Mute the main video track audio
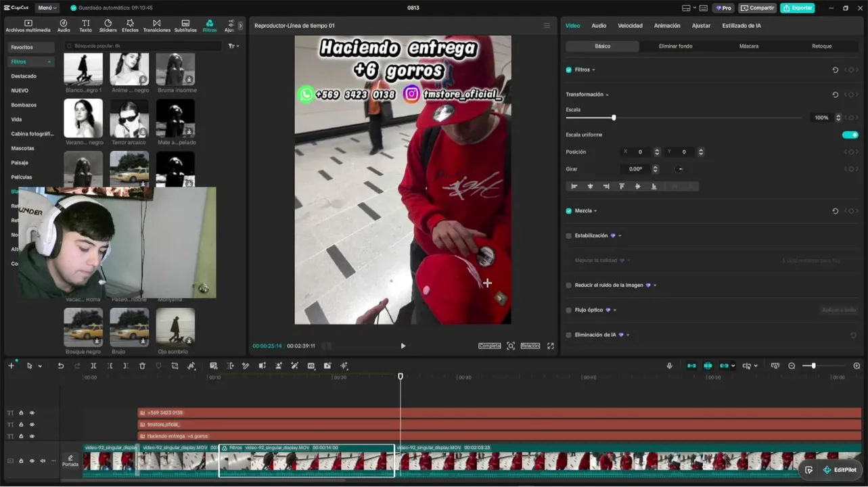 [43, 461]
